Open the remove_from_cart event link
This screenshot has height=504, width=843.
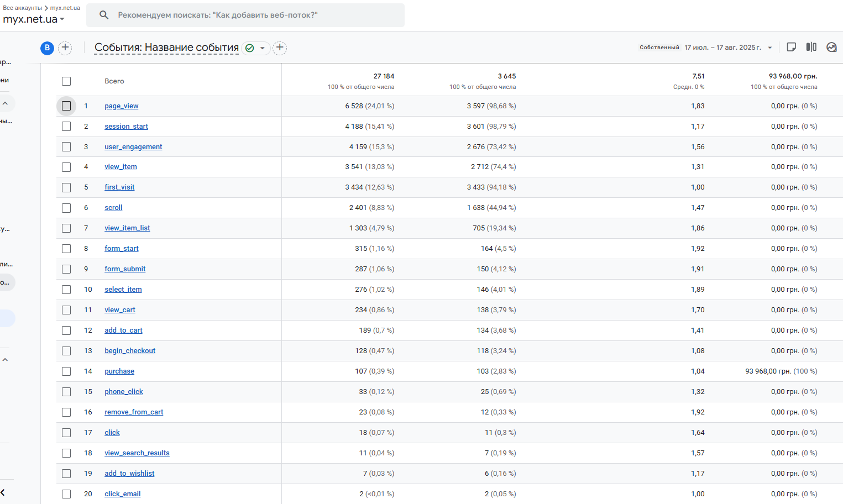pyautogui.click(x=134, y=412)
